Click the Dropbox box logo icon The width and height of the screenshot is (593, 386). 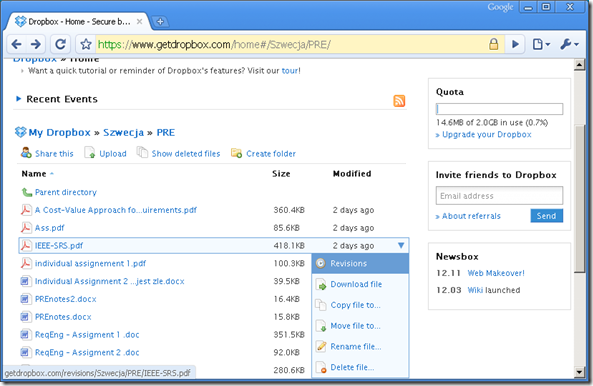(x=20, y=132)
